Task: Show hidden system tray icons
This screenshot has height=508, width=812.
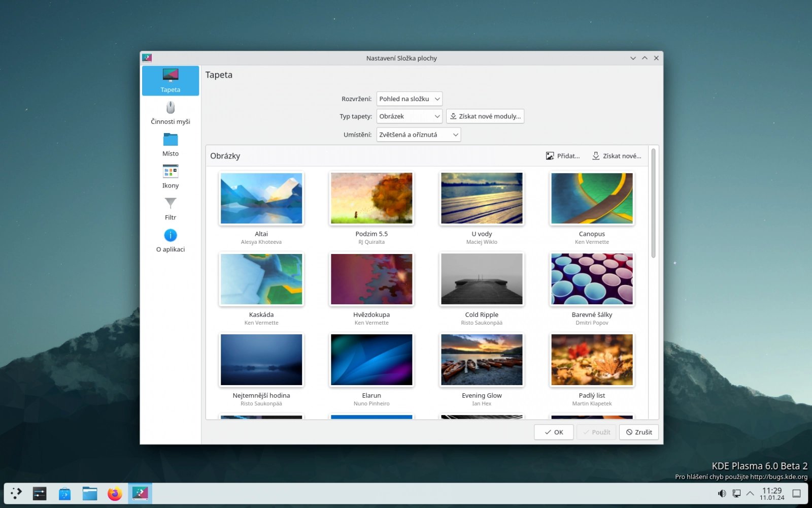Action: (x=750, y=493)
